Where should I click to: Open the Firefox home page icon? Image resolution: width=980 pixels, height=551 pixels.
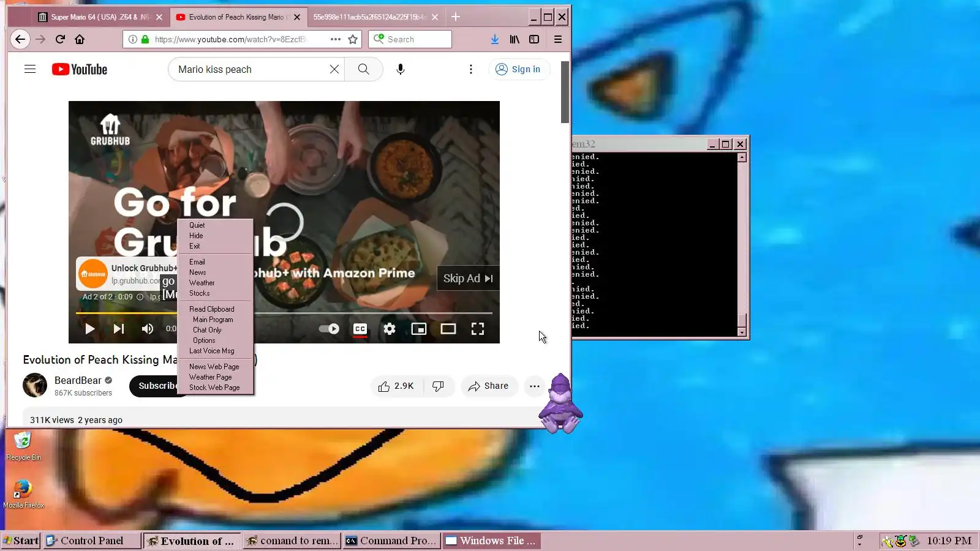click(80, 39)
